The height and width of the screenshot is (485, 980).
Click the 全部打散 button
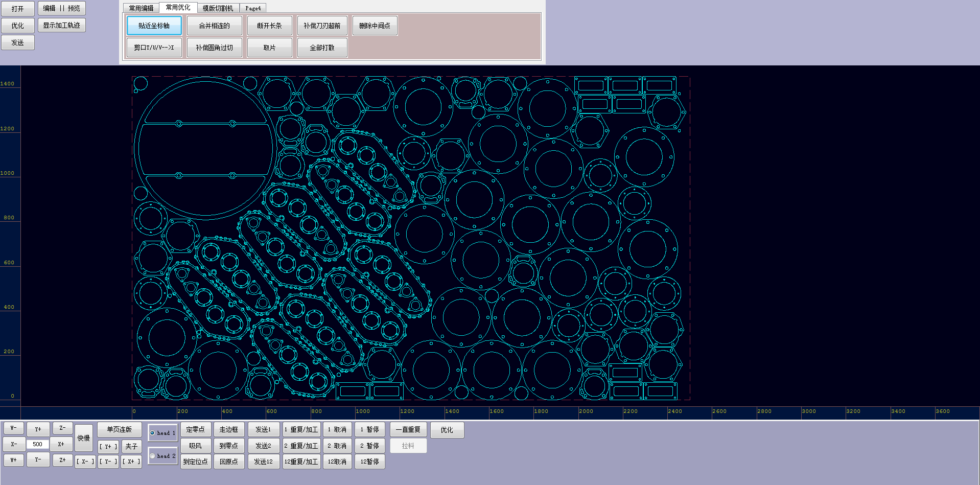pos(322,48)
